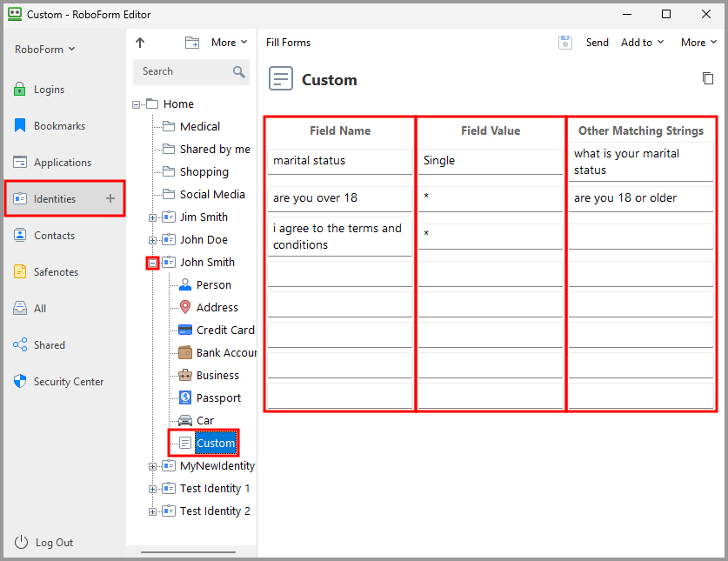Click the Field Value column header

click(491, 131)
